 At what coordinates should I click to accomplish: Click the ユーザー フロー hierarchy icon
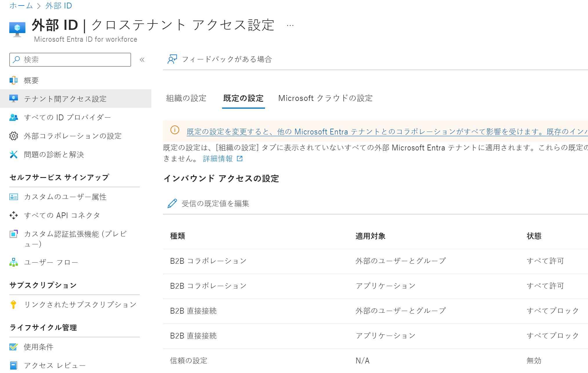click(x=14, y=262)
